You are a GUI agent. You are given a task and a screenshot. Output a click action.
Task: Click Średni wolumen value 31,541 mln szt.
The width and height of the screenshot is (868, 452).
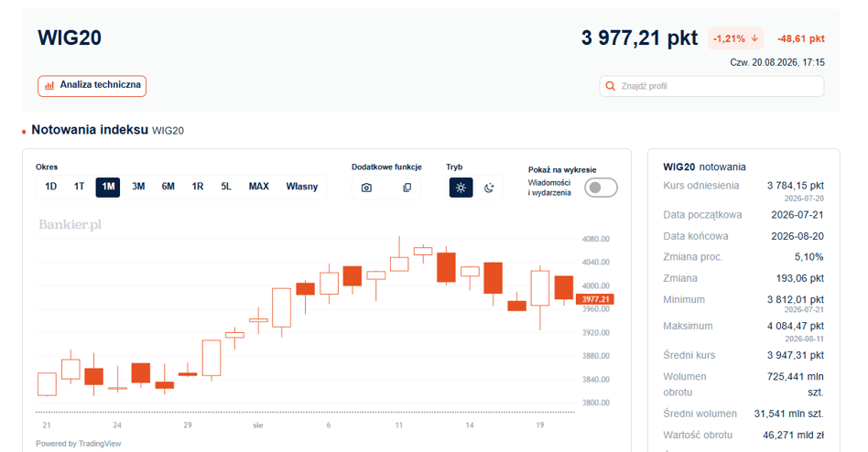pyautogui.click(x=789, y=414)
